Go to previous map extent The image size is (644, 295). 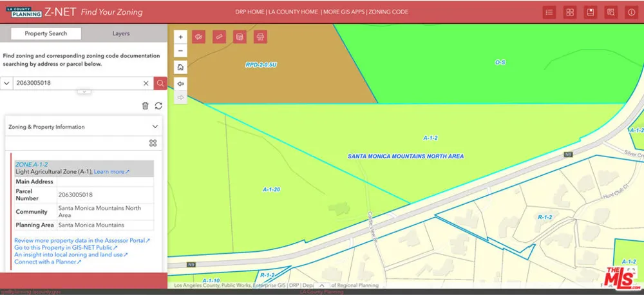(181, 84)
